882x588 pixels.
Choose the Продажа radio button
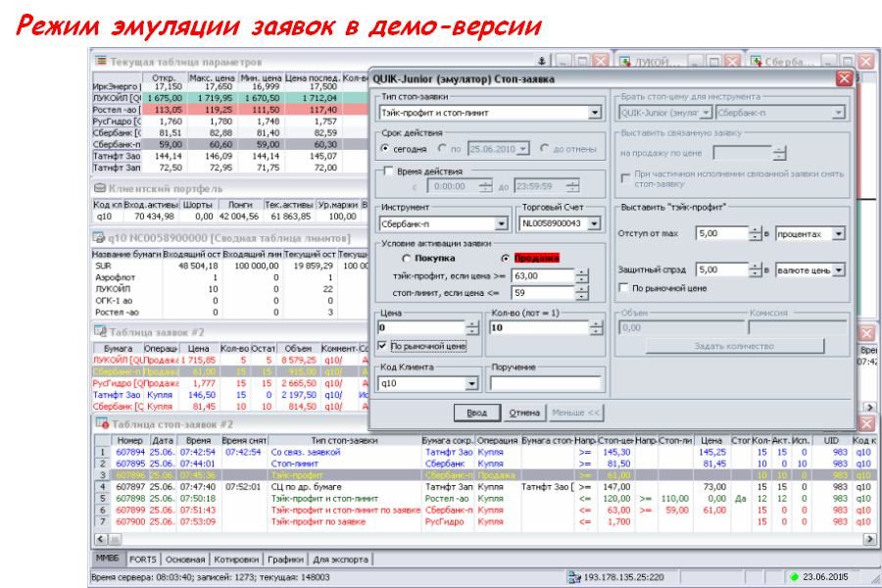point(505,259)
